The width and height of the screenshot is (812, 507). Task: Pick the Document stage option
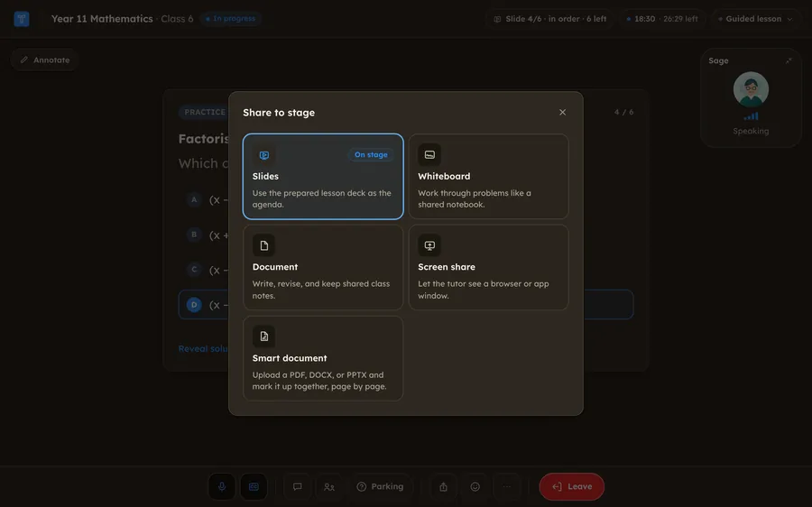click(323, 267)
